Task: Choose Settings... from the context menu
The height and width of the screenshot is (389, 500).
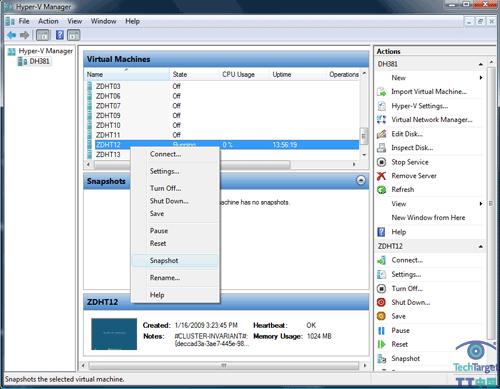Action: pos(175,171)
